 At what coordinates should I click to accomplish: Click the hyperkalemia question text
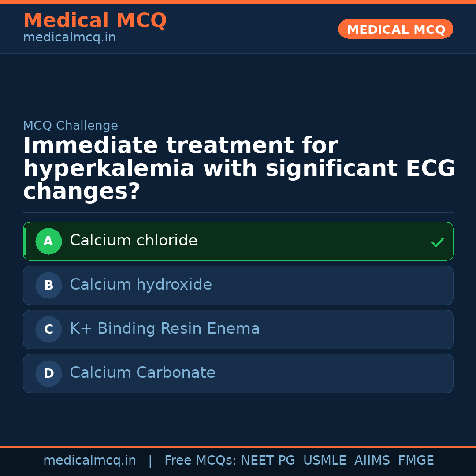[x=238, y=169]
